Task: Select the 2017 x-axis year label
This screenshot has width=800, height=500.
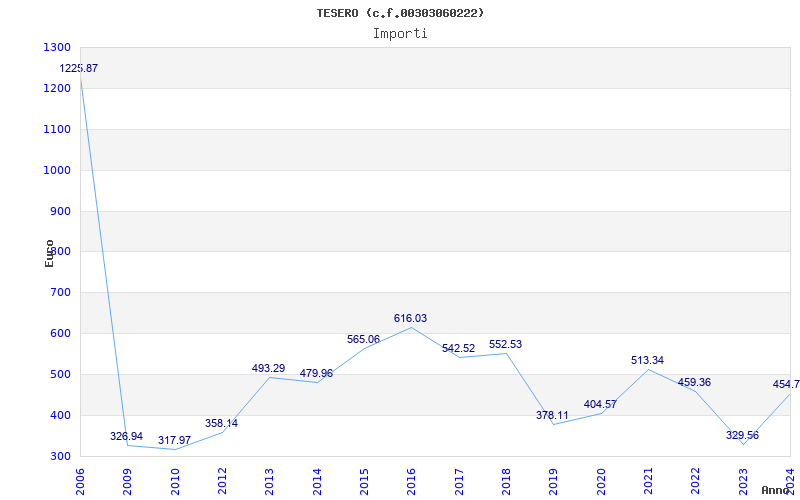Action: pos(459,482)
